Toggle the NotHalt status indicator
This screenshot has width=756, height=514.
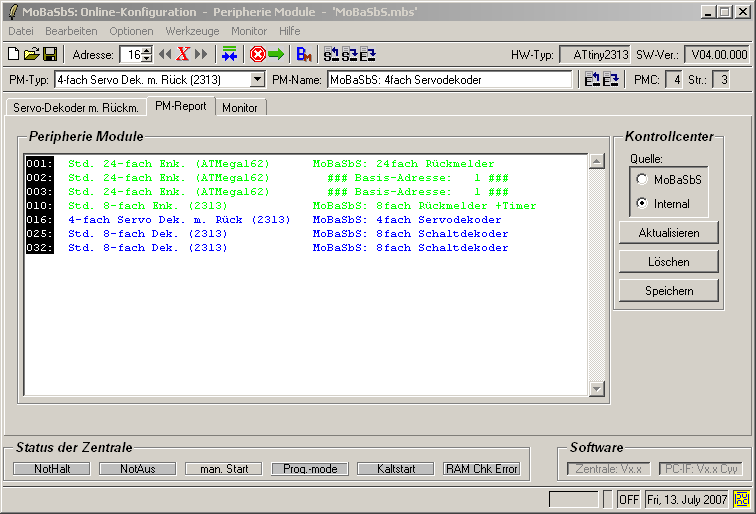[51, 468]
